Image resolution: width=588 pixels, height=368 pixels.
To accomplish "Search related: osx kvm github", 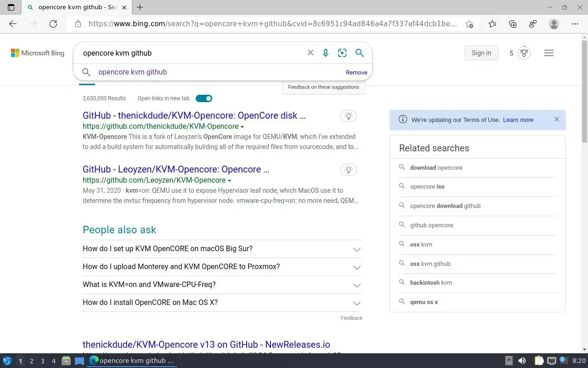I will pyautogui.click(x=430, y=264).
